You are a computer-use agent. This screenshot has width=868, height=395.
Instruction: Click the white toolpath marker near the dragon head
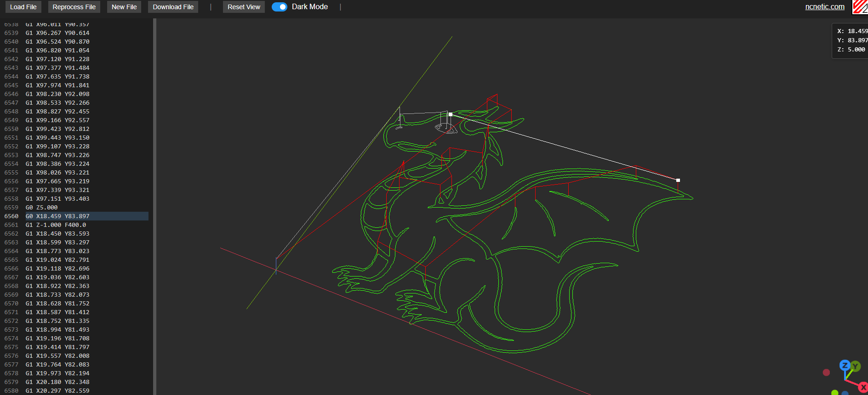pos(451,114)
